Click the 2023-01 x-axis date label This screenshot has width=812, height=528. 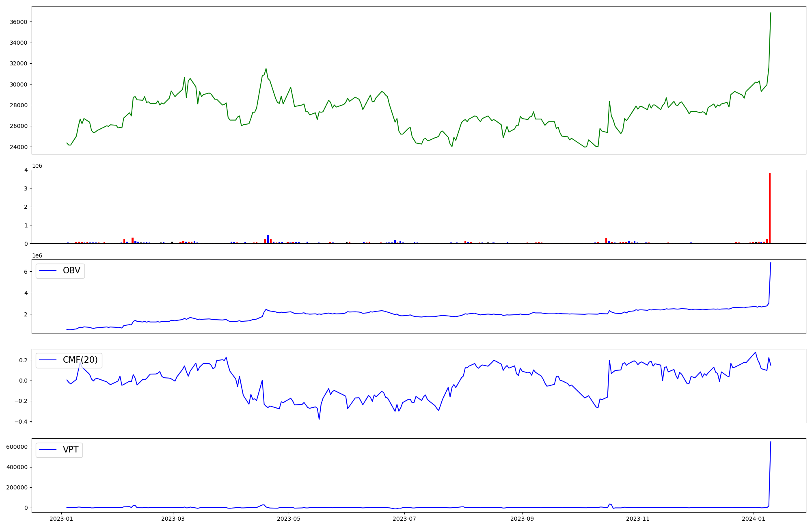coord(61,519)
